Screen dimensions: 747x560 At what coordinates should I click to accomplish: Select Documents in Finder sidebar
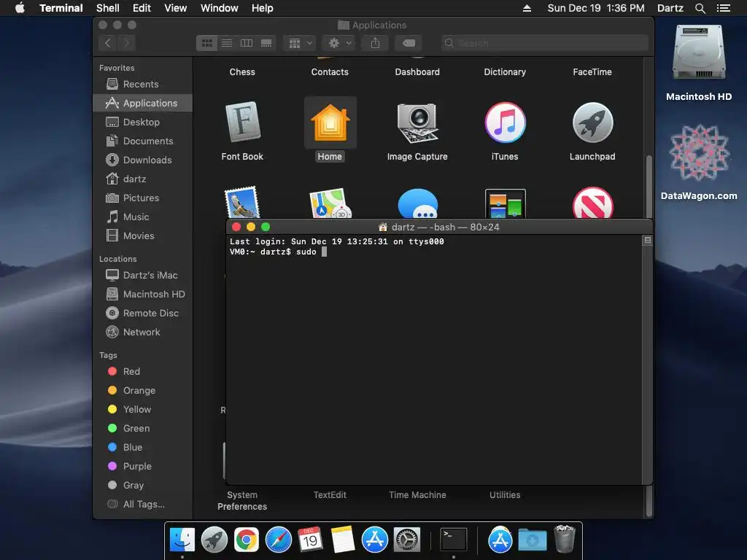[x=142, y=141]
